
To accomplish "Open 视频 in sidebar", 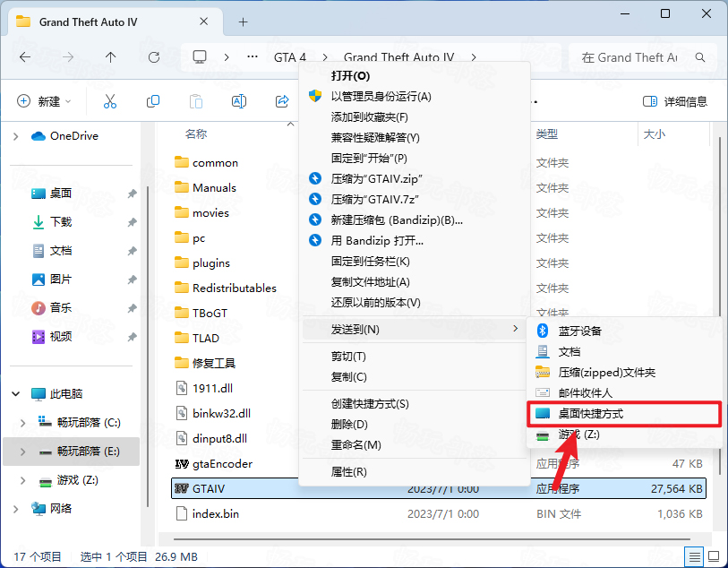I will pyautogui.click(x=60, y=336).
